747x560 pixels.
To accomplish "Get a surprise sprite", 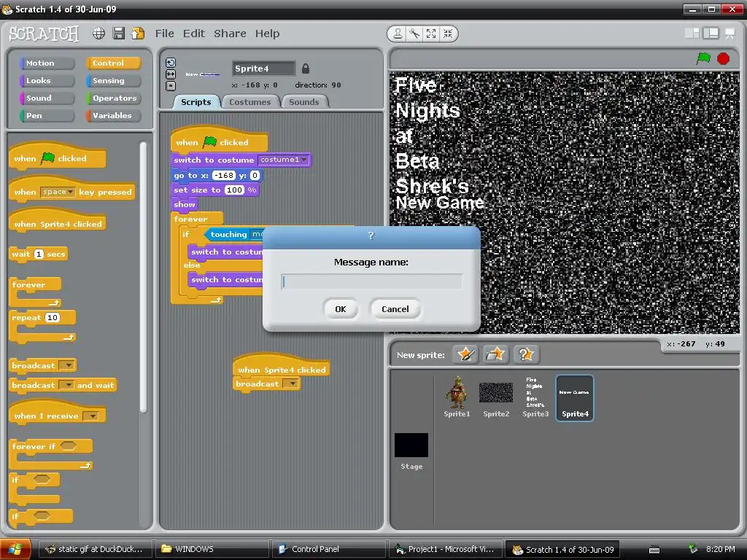I will pyautogui.click(x=525, y=354).
